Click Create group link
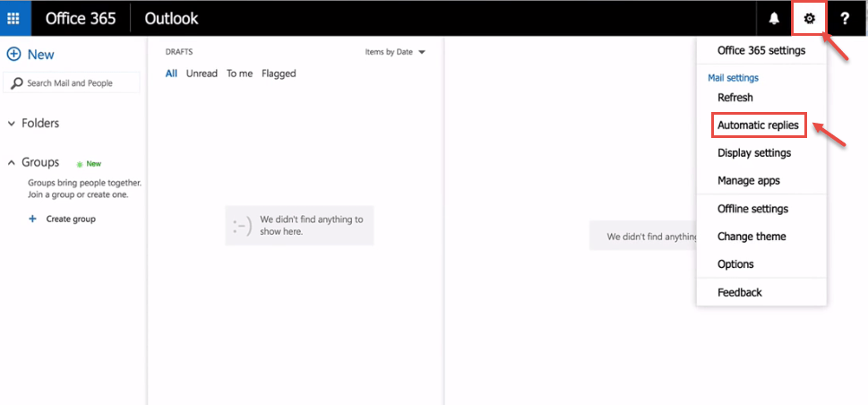The width and height of the screenshot is (868, 405). pos(71,219)
